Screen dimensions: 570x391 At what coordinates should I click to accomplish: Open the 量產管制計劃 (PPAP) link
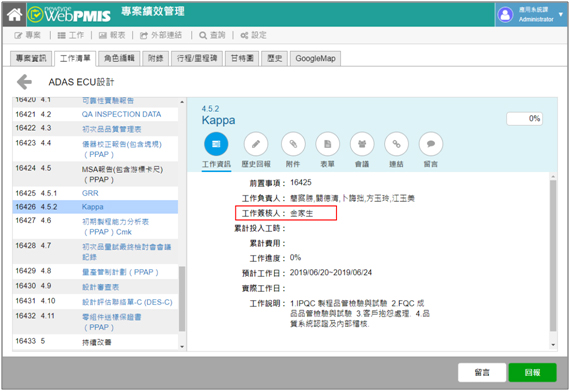(x=120, y=272)
